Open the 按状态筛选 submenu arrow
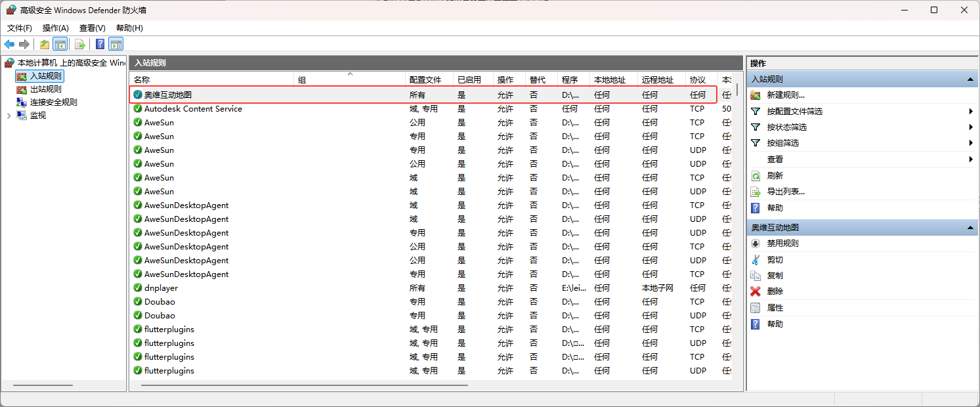This screenshot has height=407, width=980. 970,127
